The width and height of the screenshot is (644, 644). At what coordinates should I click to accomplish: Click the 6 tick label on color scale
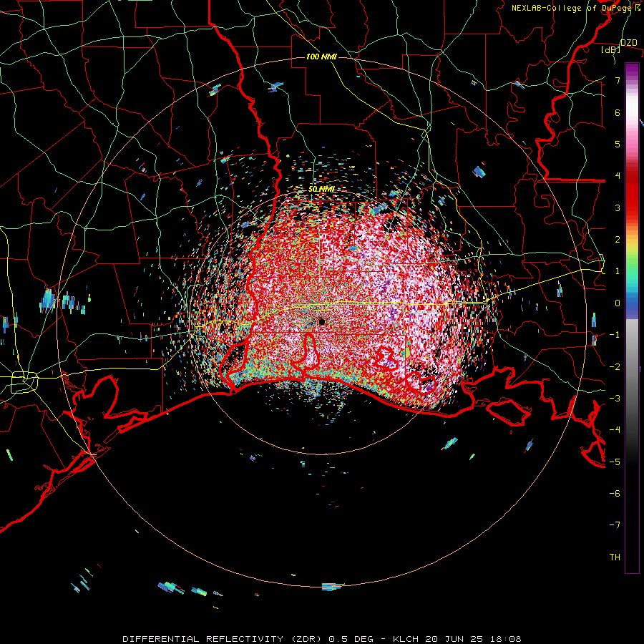(618, 112)
